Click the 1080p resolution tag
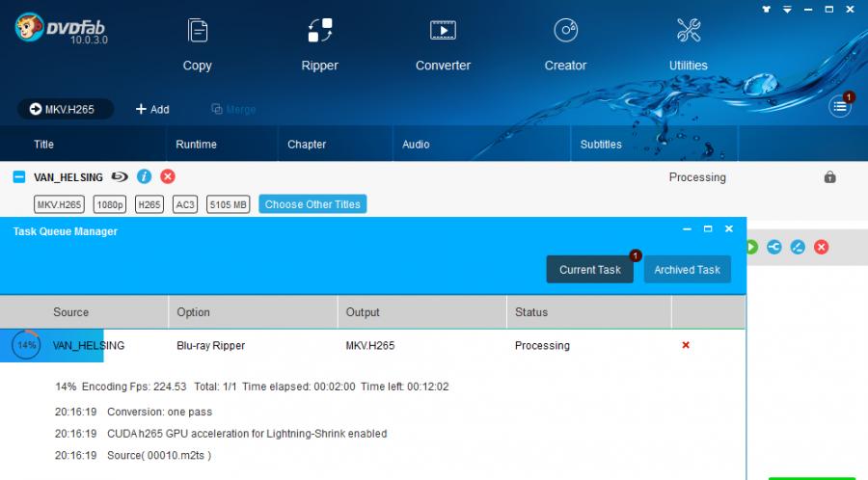 coord(110,204)
